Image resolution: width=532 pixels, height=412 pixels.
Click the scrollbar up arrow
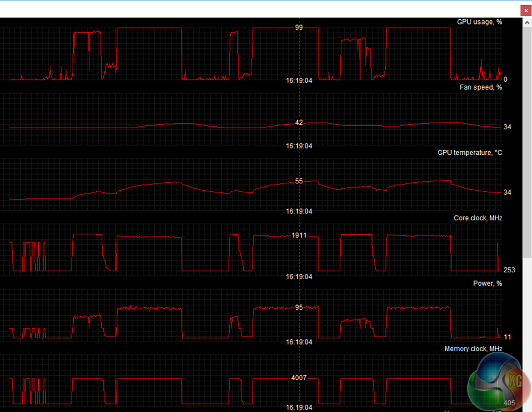tap(527, 23)
